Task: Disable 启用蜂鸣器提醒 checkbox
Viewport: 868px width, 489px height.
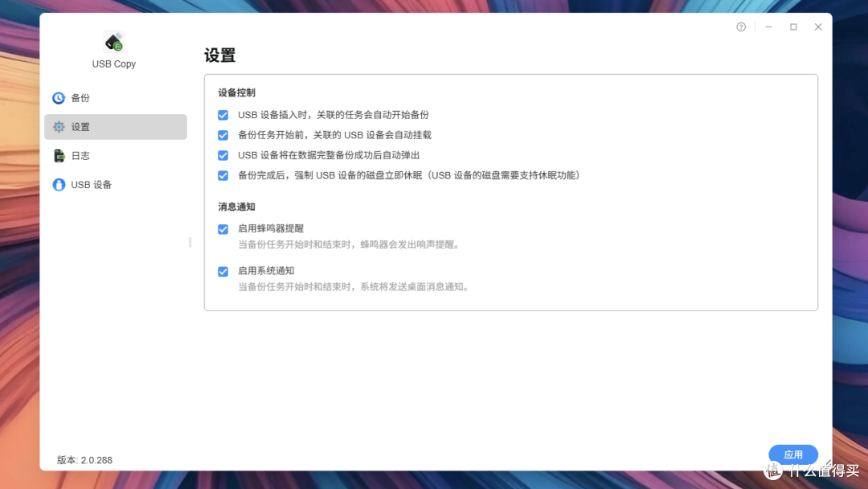Action: point(223,229)
